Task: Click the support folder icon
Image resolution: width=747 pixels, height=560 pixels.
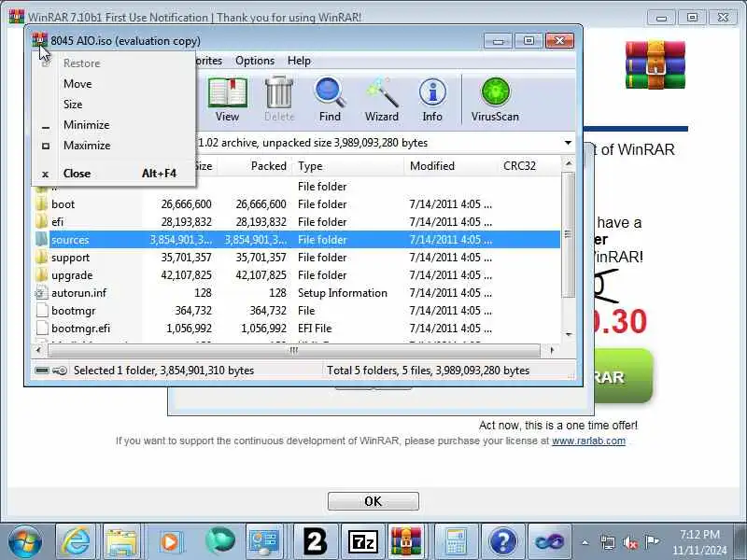Action: point(42,258)
